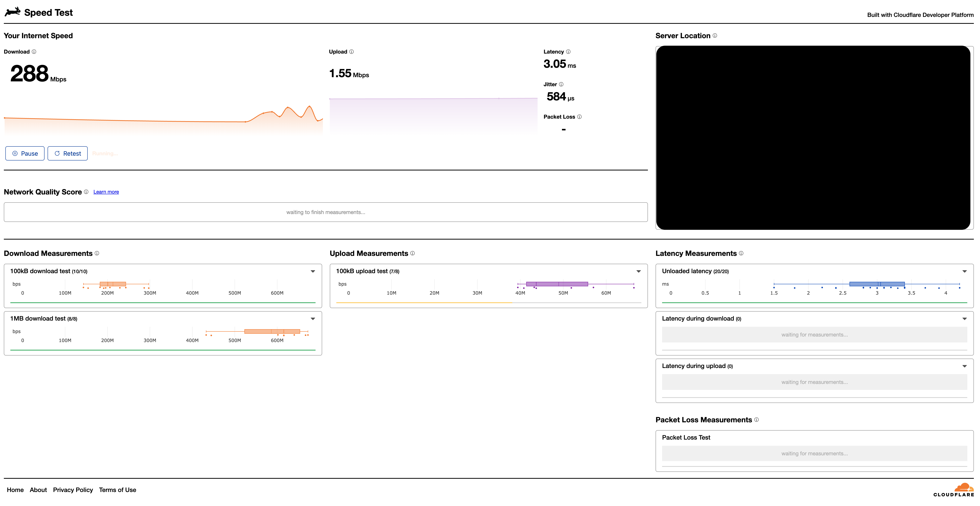Screen dimensions: 980x506
Task: Click Packet Loss Test waiting placeholder
Action: (x=814, y=453)
